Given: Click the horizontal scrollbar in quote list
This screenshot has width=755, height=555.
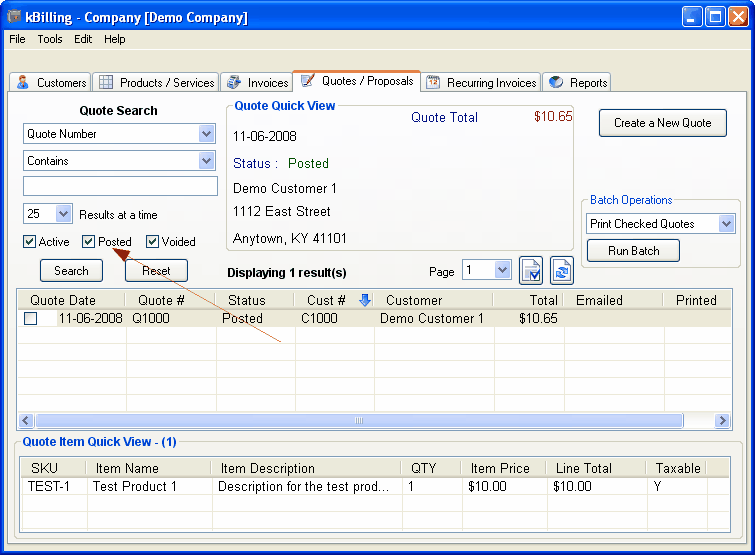Looking at the screenshot, I should (x=358, y=421).
